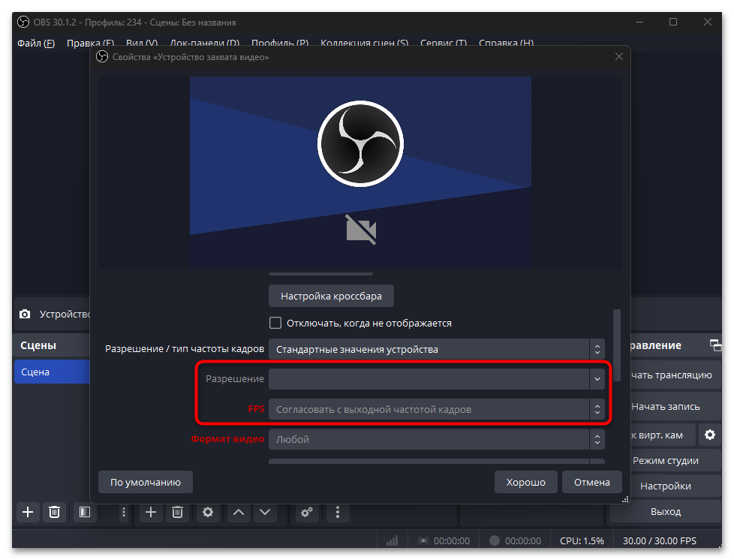Image resolution: width=734 pixels, height=560 pixels.
Task: Open Формат видео dropdown showing Любой
Action: click(x=436, y=439)
